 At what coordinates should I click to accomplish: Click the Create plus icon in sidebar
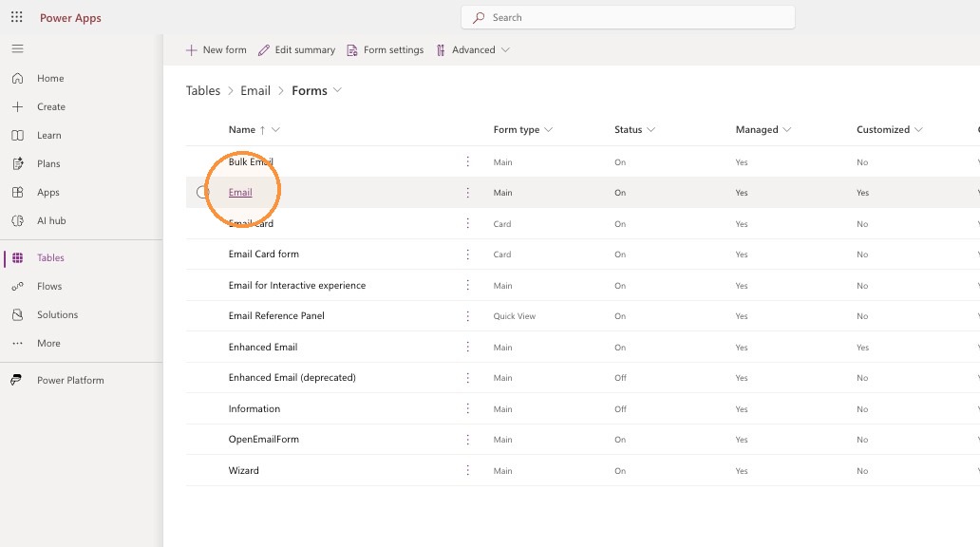(x=17, y=107)
